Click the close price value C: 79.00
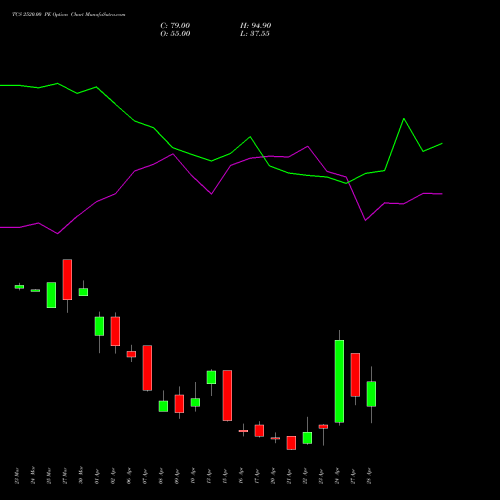This screenshot has height=500, width=500. (x=175, y=26)
